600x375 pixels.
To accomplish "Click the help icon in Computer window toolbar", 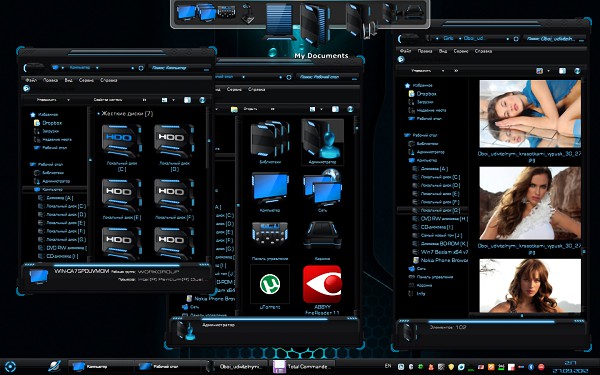I will [x=202, y=100].
